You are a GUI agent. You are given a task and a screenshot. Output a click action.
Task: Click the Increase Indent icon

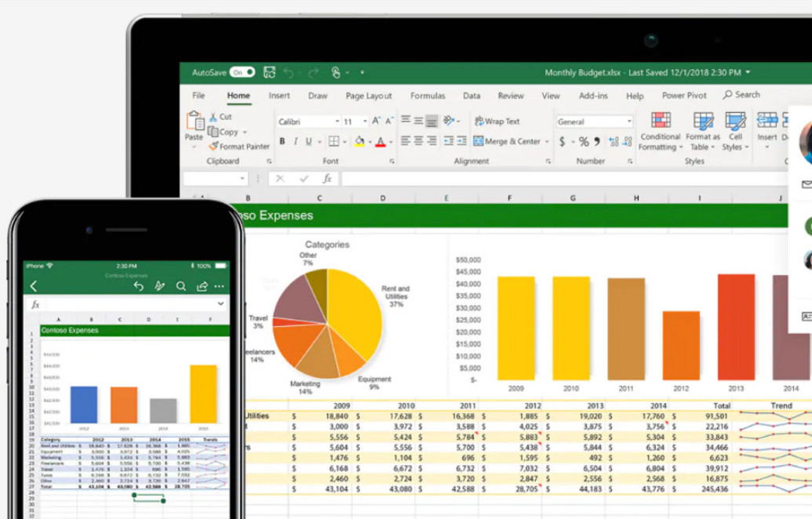(x=461, y=141)
